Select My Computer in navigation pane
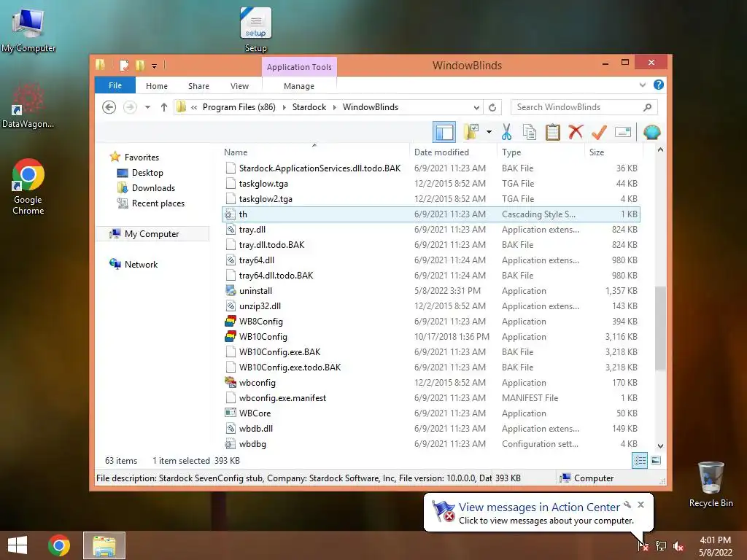 tap(152, 234)
